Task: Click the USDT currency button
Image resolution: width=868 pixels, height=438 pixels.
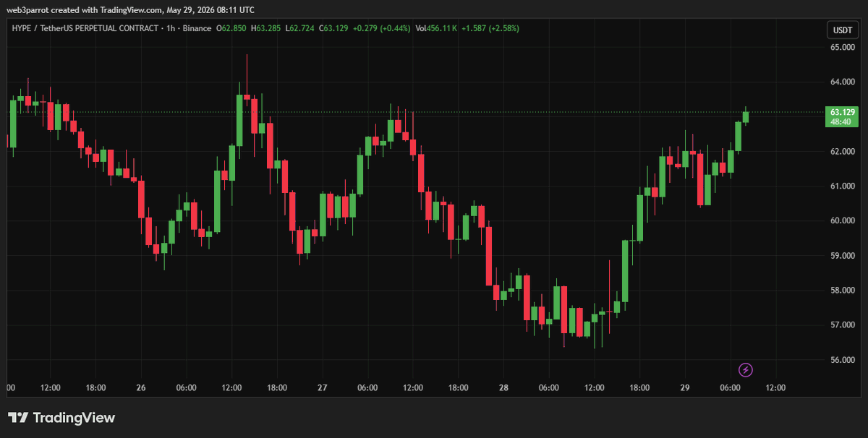Action: coord(843,30)
